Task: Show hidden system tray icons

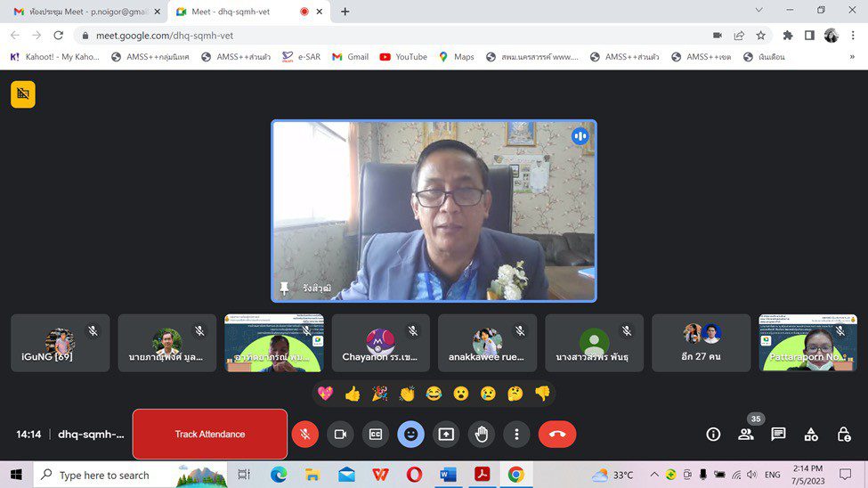Action: point(653,475)
